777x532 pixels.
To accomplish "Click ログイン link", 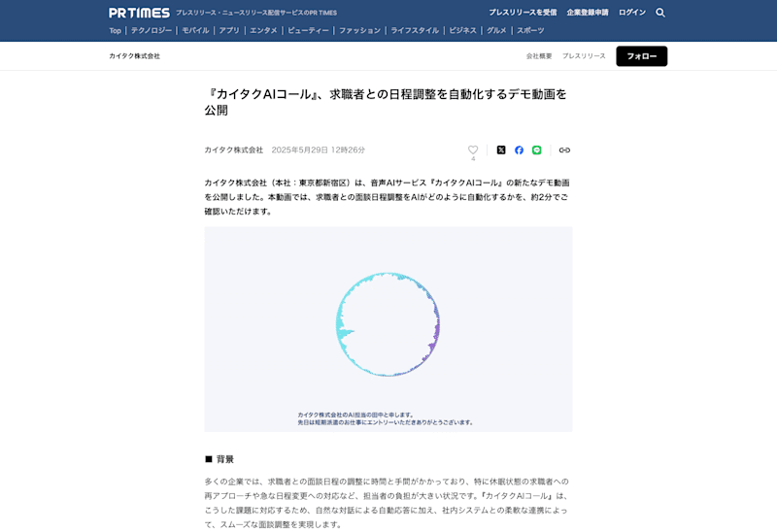I will (632, 13).
